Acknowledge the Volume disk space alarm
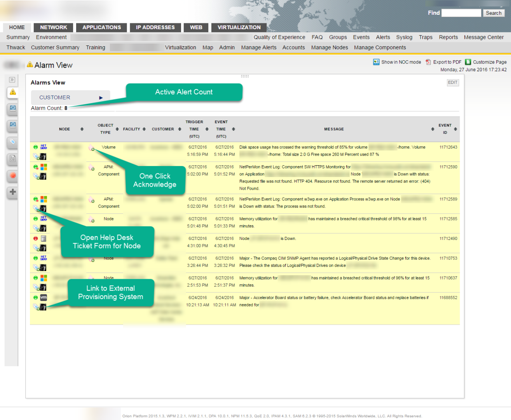Screen dimensions: 511x420 (x=91, y=148)
